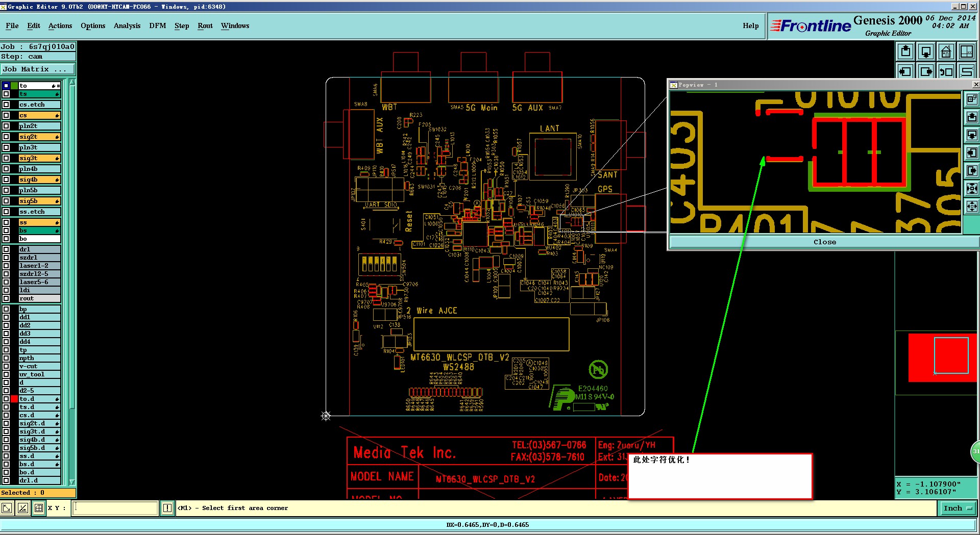Image resolution: width=980 pixels, height=535 pixels.
Task: Select the 'sig2t' layer row
Action: tap(39, 137)
